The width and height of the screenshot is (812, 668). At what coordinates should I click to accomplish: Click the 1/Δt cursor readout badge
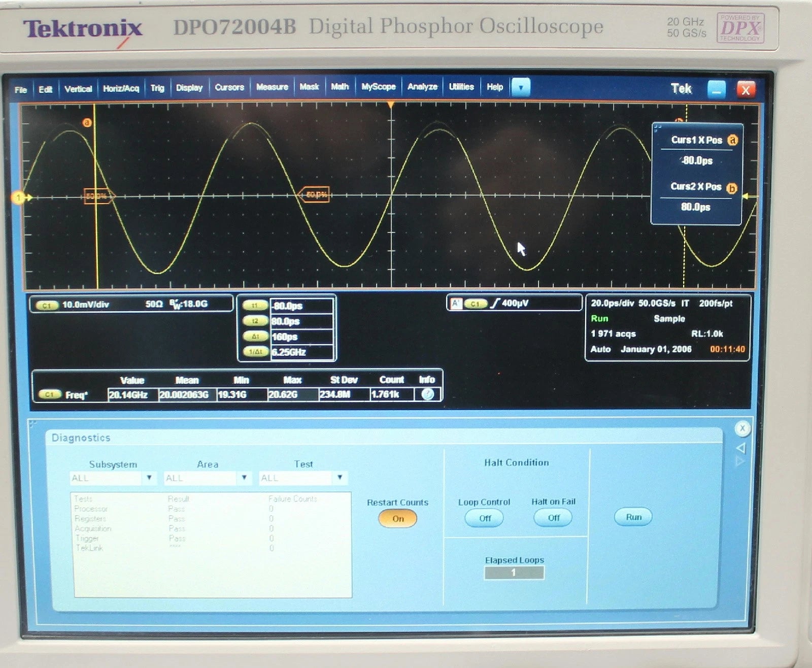255,352
